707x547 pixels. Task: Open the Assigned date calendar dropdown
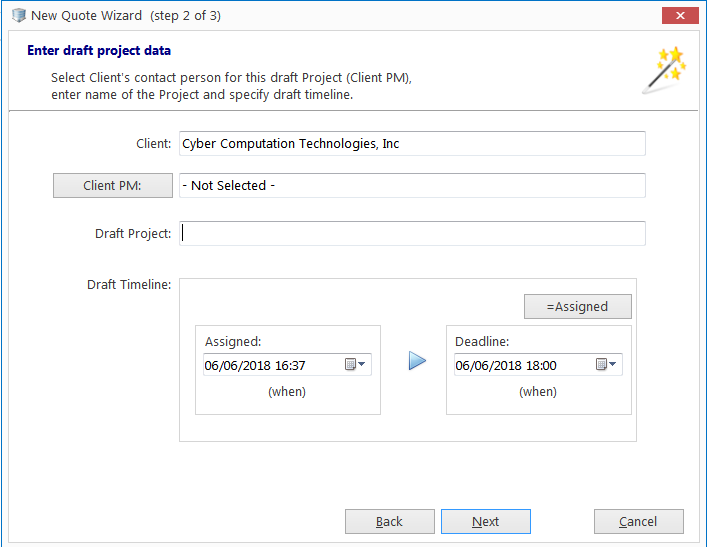pyautogui.click(x=362, y=364)
